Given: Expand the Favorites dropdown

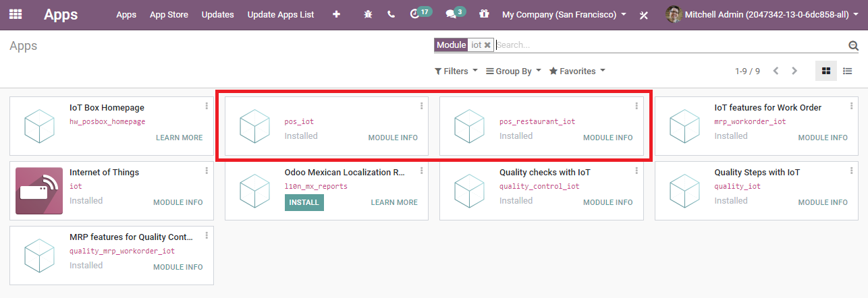Looking at the screenshot, I should click(x=577, y=71).
